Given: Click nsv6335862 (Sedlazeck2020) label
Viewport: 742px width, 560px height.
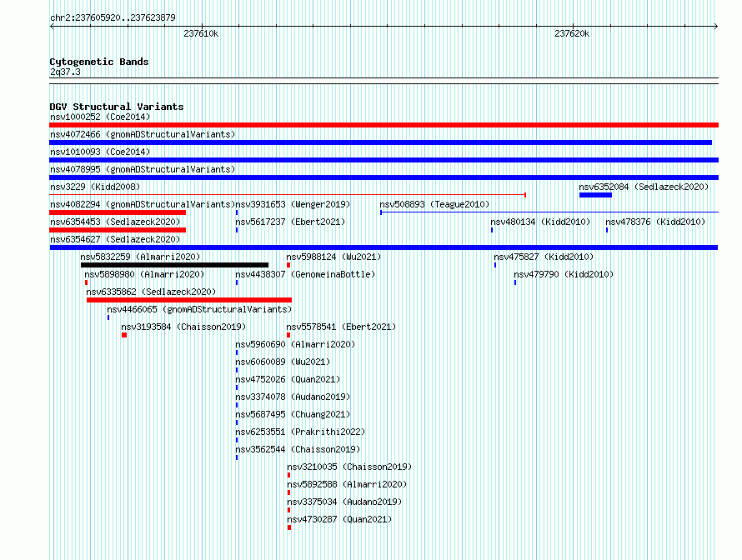Looking at the screenshot, I should [x=151, y=292].
